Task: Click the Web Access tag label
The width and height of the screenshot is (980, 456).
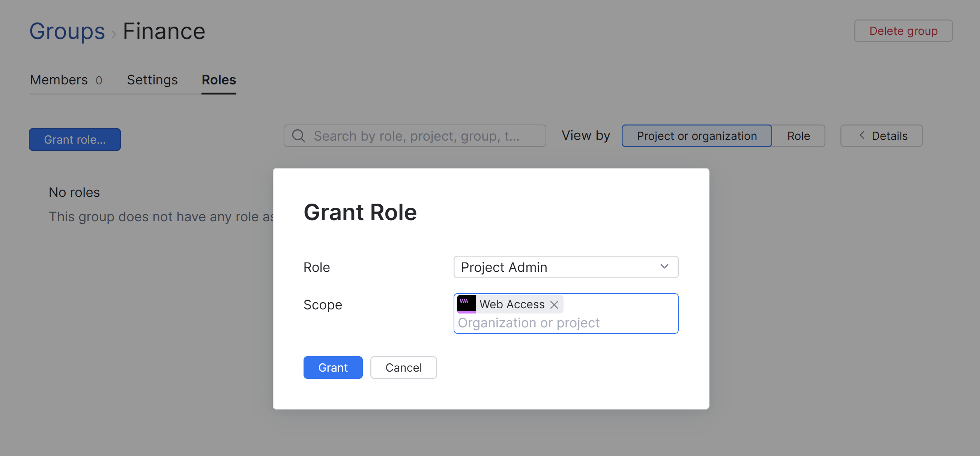Action: pyautogui.click(x=512, y=304)
